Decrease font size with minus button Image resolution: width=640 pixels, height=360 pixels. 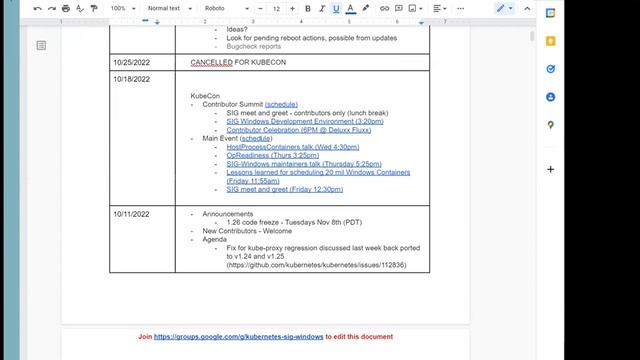pyautogui.click(x=260, y=9)
